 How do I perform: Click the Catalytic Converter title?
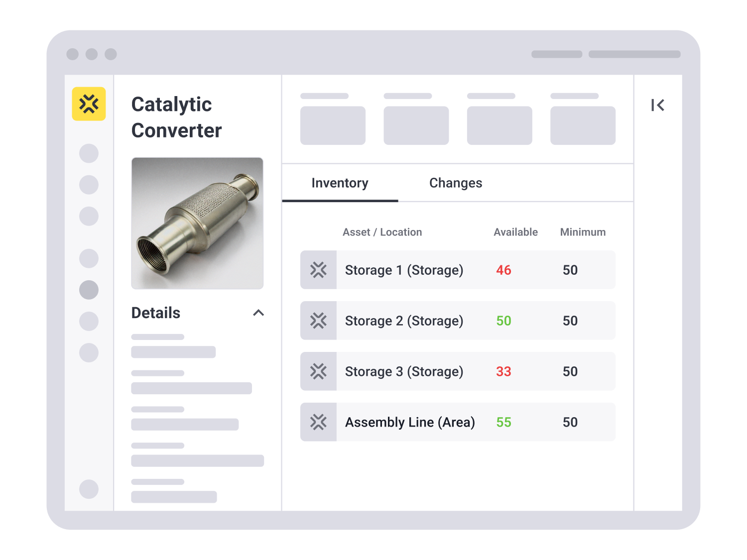coord(176,117)
